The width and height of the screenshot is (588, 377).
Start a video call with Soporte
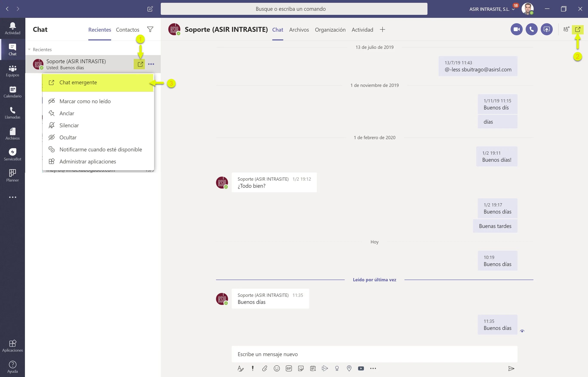[x=516, y=29]
